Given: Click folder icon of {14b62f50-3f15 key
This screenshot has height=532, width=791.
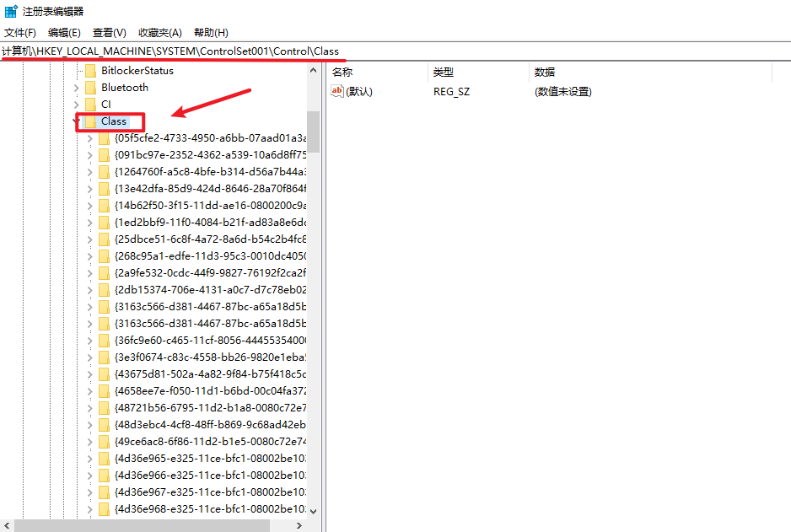Looking at the screenshot, I should pyautogui.click(x=104, y=206).
